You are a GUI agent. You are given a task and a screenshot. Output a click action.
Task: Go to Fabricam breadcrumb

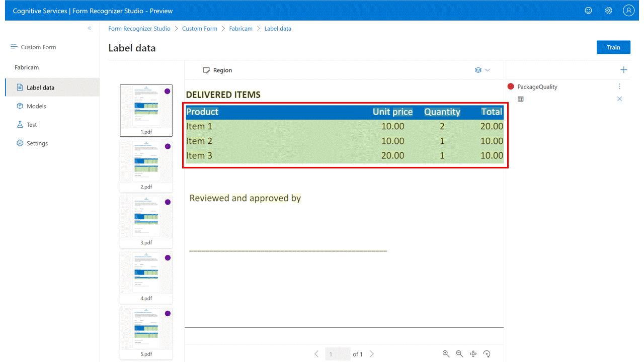coord(241,29)
